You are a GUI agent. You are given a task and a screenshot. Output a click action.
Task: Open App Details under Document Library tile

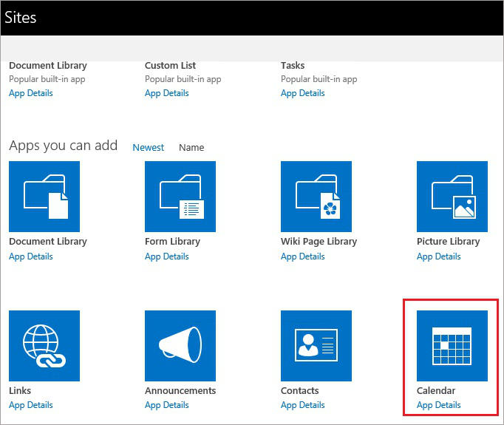tap(31, 256)
